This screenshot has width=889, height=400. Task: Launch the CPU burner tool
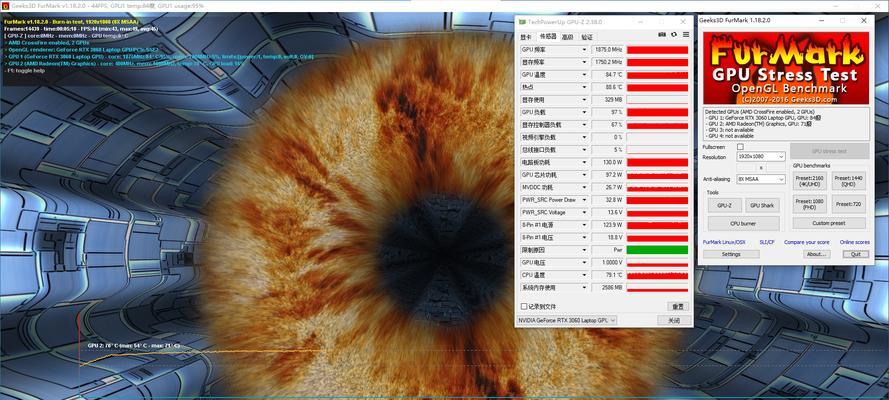pos(743,223)
